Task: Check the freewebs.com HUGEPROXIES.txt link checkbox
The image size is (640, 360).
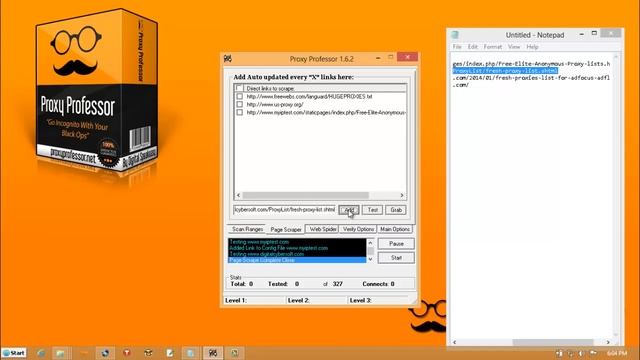Action: coord(240,96)
